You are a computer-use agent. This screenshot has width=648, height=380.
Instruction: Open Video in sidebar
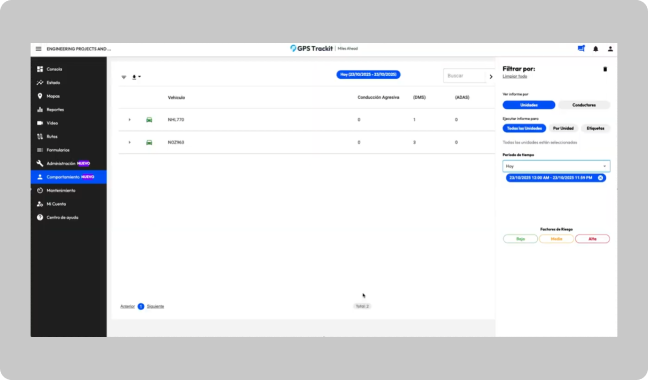[52, 123]
